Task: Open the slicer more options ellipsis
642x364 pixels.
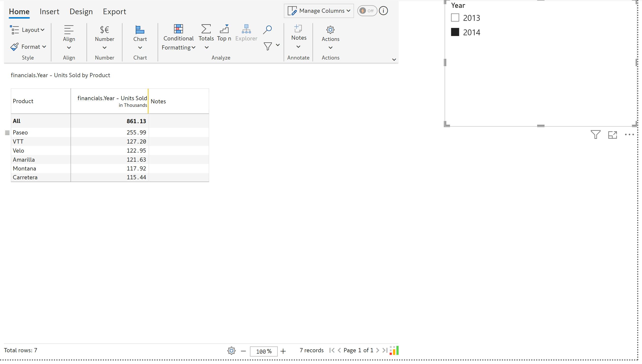Action: (629, 135)
